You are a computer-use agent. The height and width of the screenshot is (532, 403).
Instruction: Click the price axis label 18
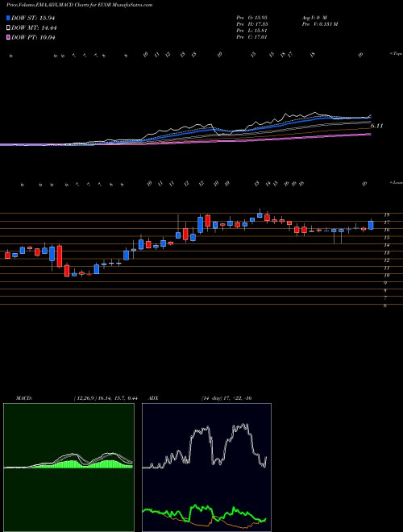(386, 214)
